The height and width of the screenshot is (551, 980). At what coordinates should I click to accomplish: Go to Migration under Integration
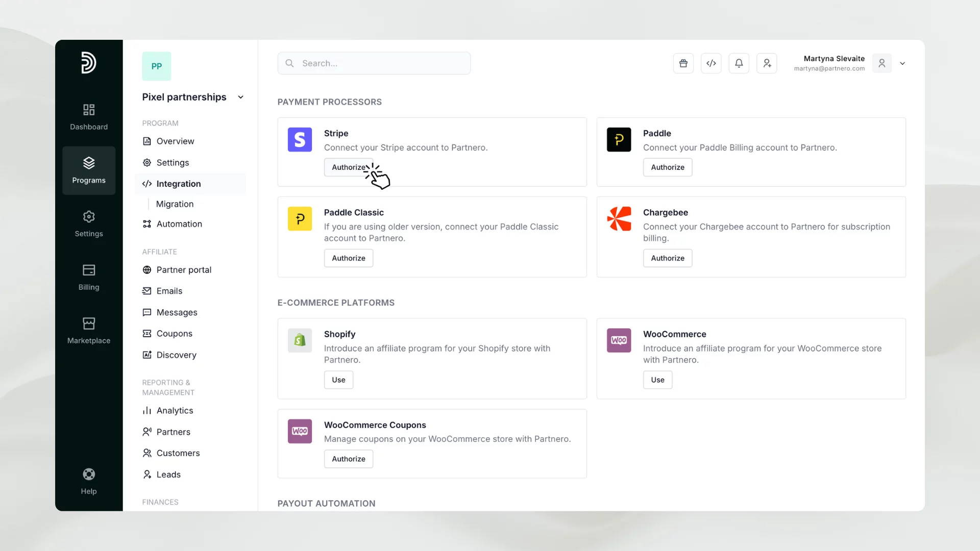click(x=175, y=204)
